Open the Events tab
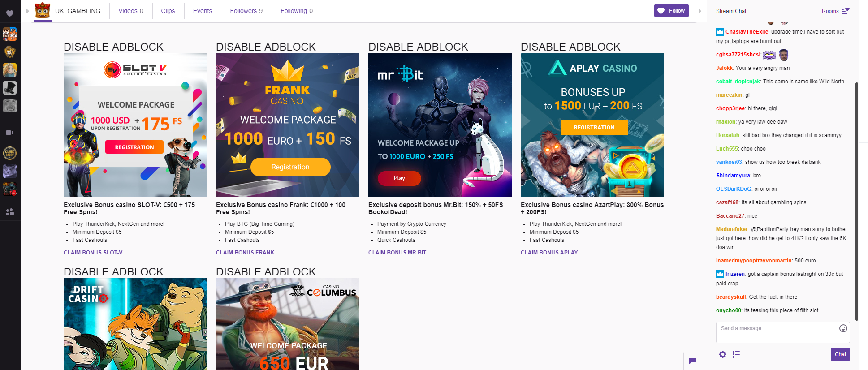 click(203, 11)
